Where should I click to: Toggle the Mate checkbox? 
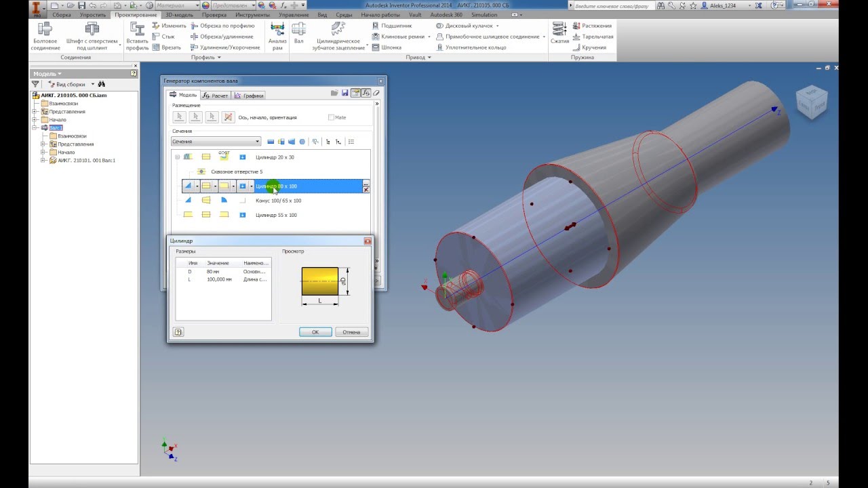(x=331, y=117)
